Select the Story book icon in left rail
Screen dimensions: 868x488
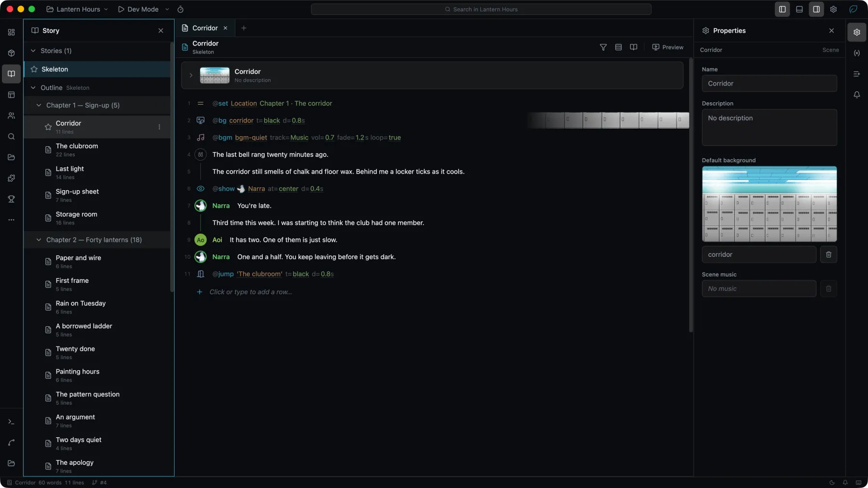[x=11, y=74]
